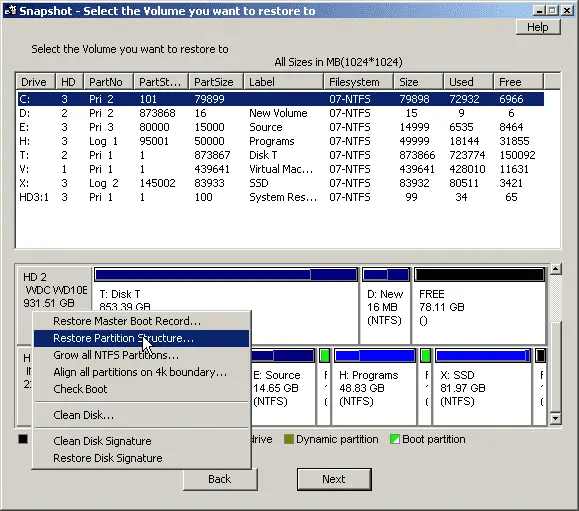The height and width of the screenshot is (511, 579).
Task: Sort by Drive column header
Action: (35, 82)
